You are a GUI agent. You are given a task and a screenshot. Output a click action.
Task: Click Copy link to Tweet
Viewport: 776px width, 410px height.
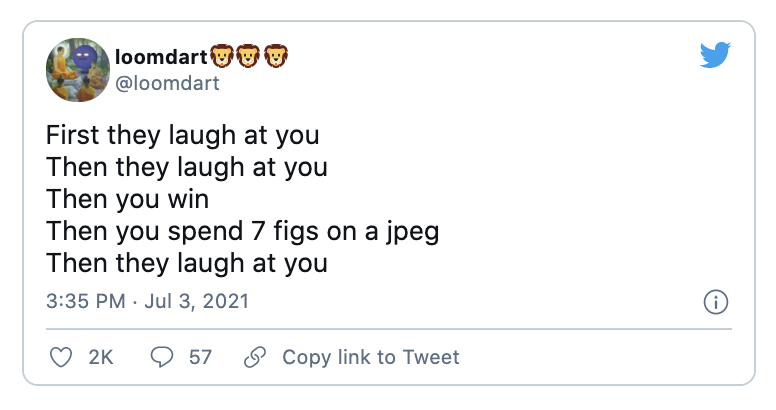pos(370,357)
